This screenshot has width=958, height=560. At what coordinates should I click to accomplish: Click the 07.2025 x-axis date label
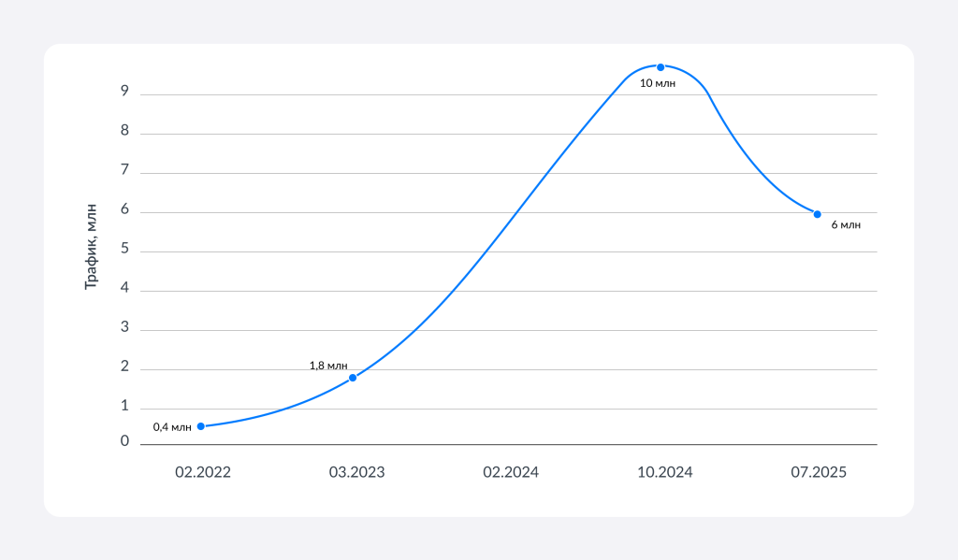click(819, 473)
